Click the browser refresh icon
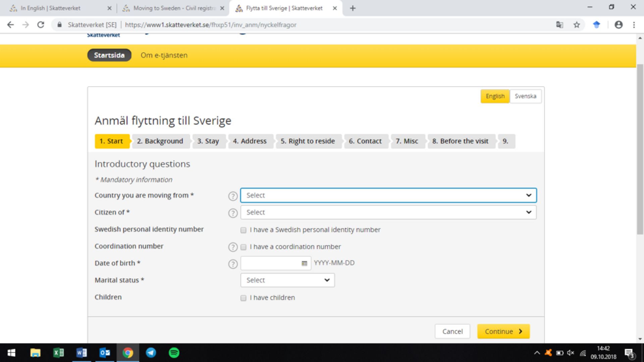Image resolution: width=644 pixels, height=362 pixels. [40, 25]
